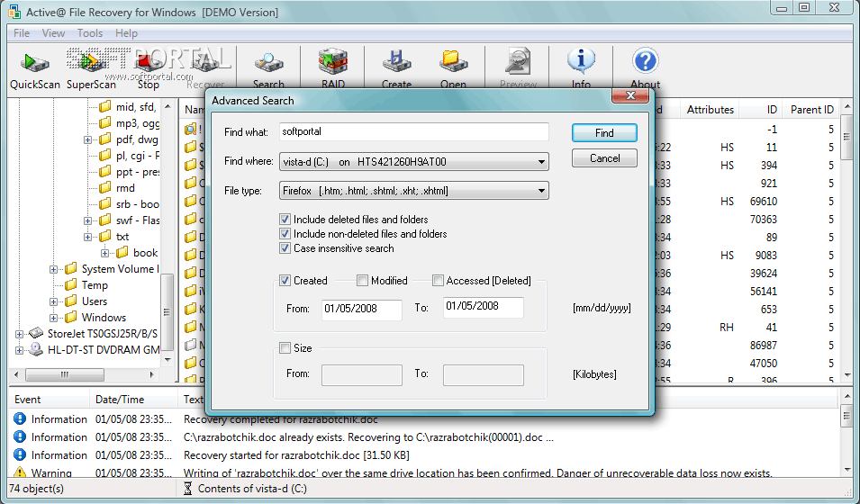Sort by the Attributes column header

(x=710, y=110)
